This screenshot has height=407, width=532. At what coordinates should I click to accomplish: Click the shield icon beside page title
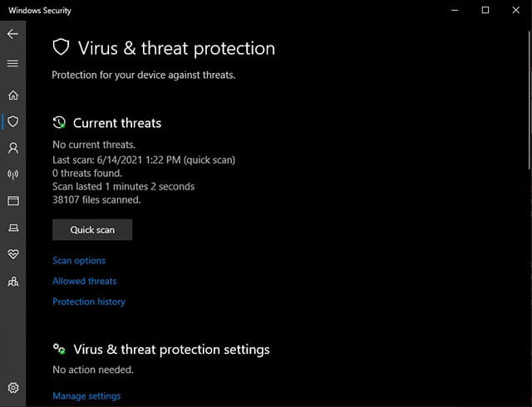[61, 47]
